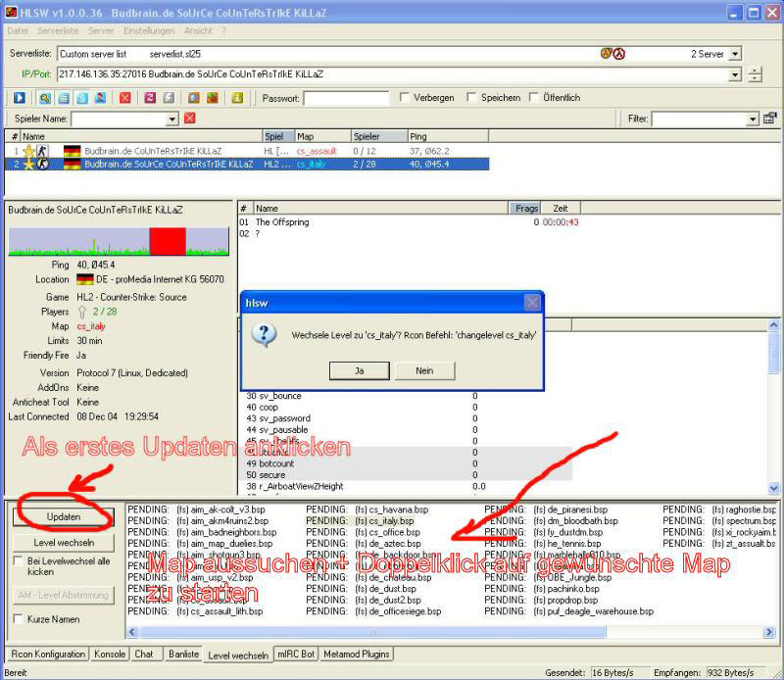Click the yellow info toolbar icon
This screenshot has height=680, width=784.
[x=236, y=98]
